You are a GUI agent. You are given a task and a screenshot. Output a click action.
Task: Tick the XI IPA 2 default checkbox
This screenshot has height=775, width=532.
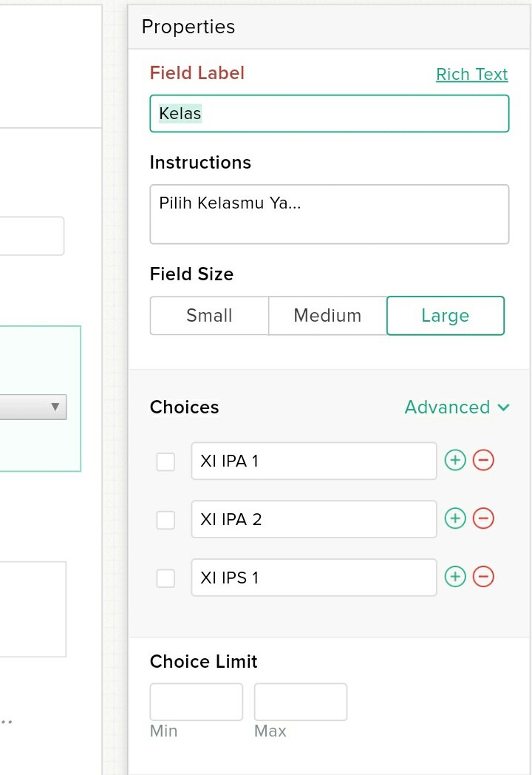(166, 520)
